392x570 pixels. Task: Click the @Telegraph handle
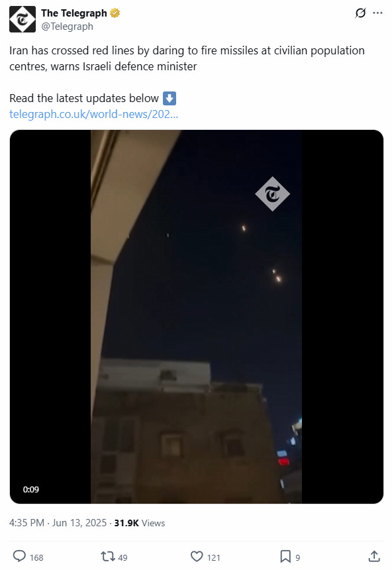point(68,27)
